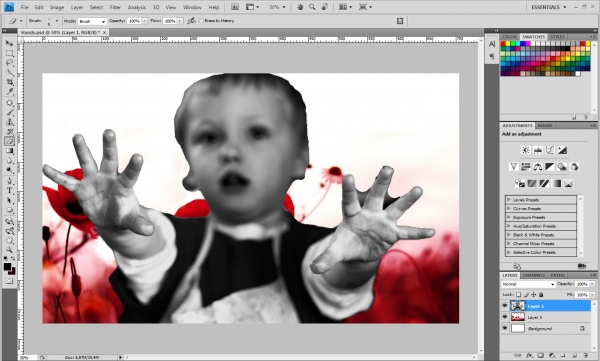Open Layer Style fx menu

529,356
